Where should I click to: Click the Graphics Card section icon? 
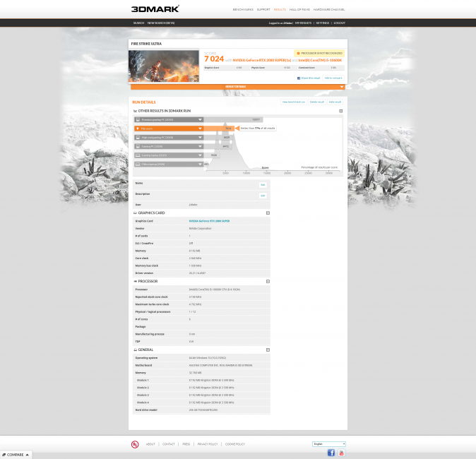click(x=135, y=213)
